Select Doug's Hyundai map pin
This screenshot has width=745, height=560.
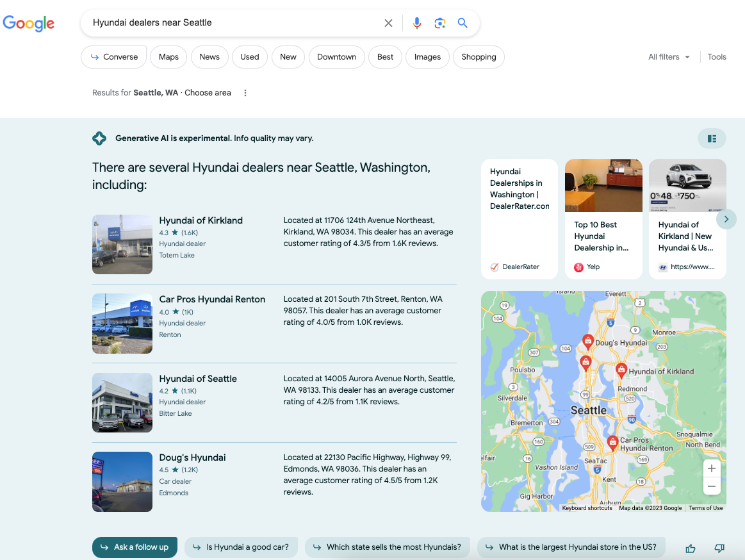point(587,341)
